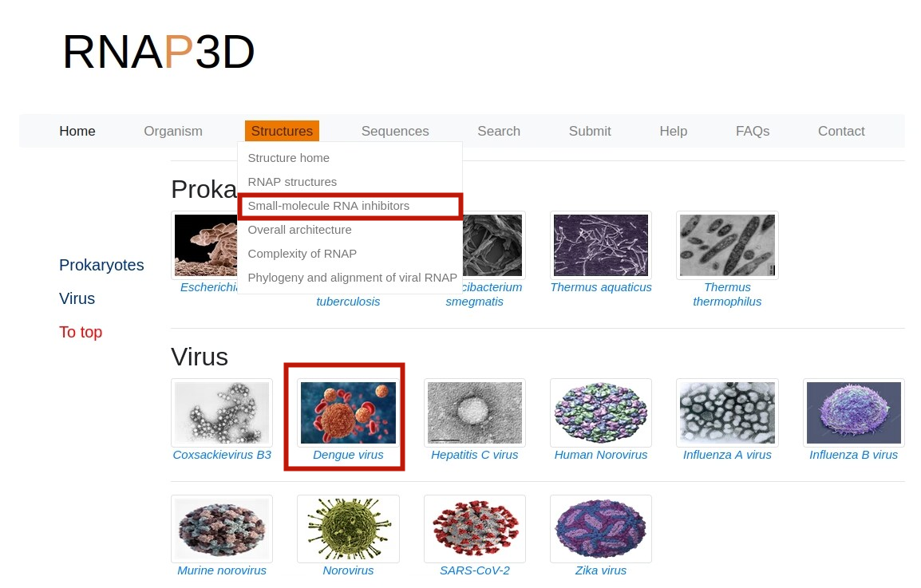Viewport: 921px width, 588px height.
Task: Open the FAQs navigation item
Action: point(753,131)
